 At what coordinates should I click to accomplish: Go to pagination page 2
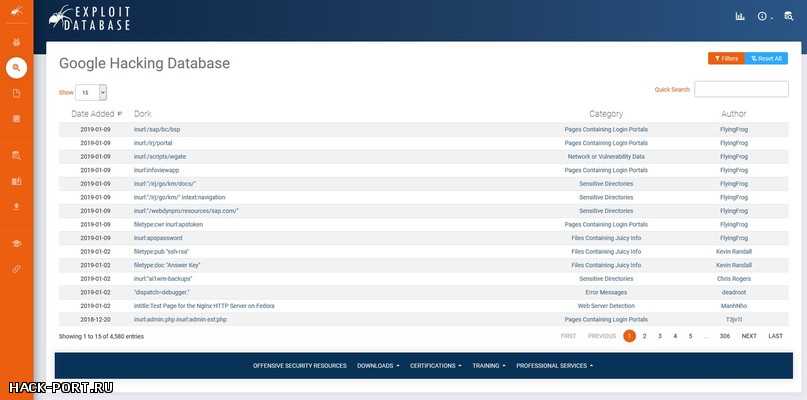tap(644, 336)
